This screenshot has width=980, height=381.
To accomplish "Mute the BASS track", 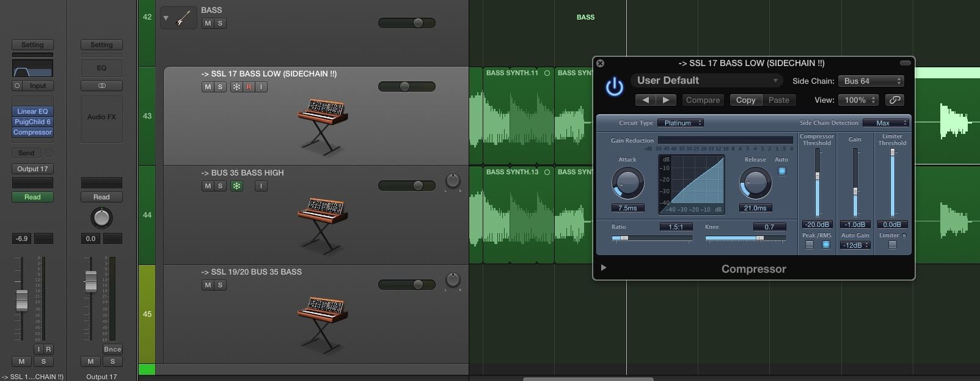I will coord(208,23).
